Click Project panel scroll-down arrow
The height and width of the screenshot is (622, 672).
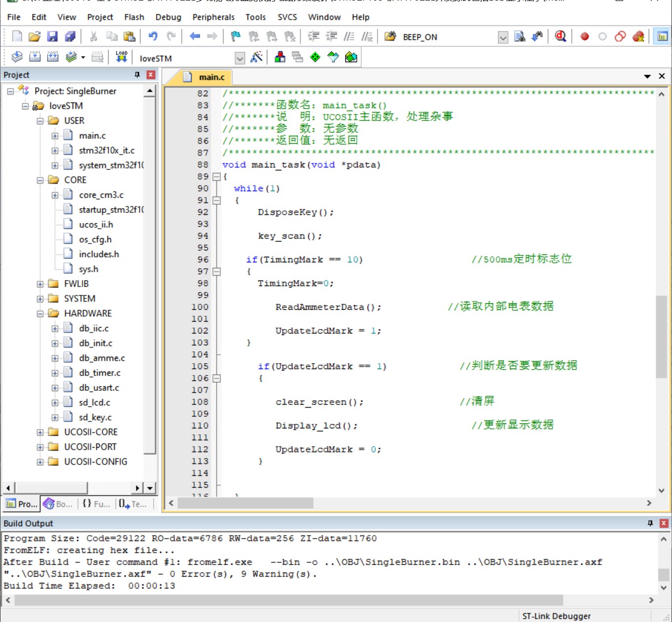click(x=149, y=488)
